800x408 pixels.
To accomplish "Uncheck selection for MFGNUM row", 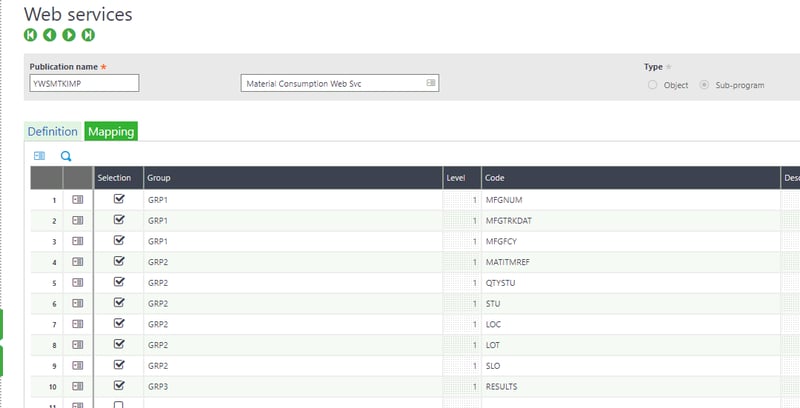I will 119,200.
